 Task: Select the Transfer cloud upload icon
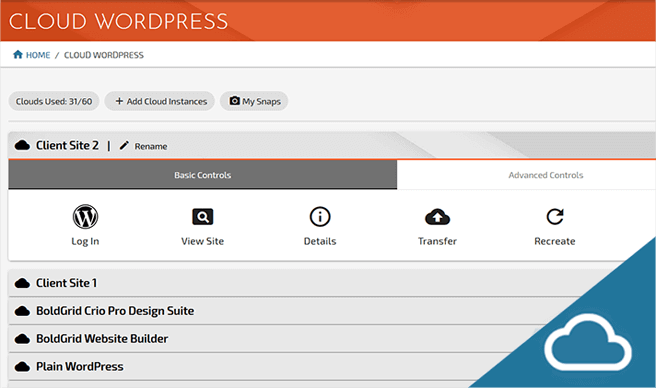(437, 217)
